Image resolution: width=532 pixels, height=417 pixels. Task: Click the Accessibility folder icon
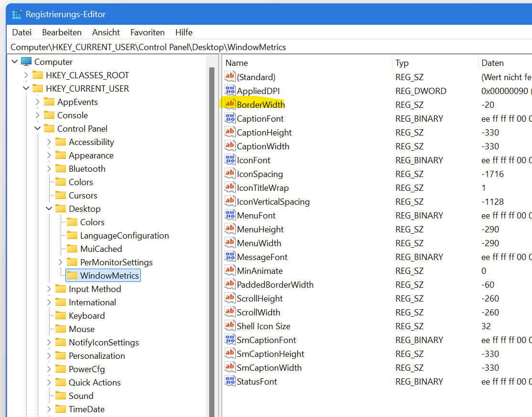60,142
